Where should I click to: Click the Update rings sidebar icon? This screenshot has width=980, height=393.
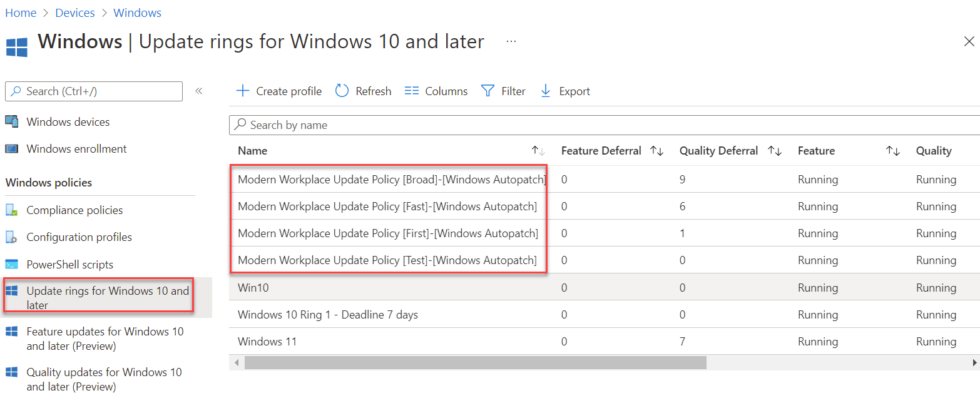coord(12,291)
